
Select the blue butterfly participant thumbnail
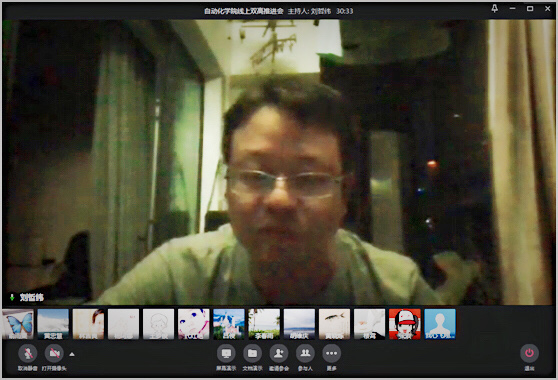(x=18, y=324)
